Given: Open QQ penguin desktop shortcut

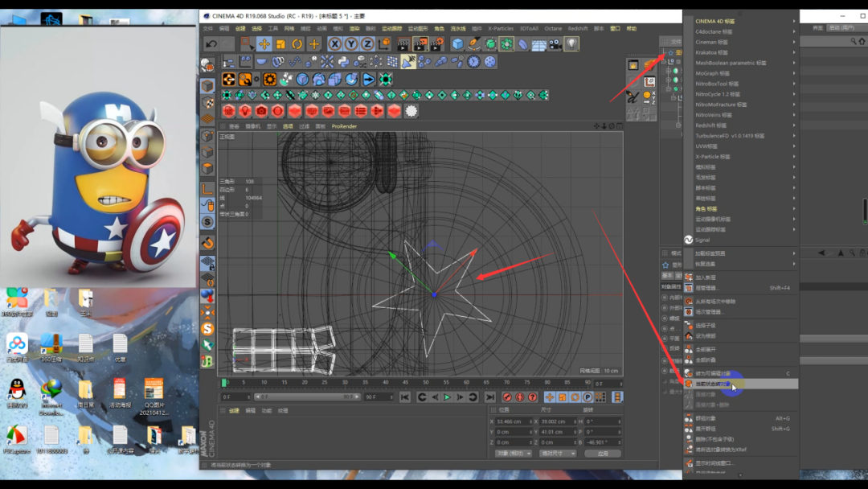Looking at the screenshot, I should click(x=17, y=392).
